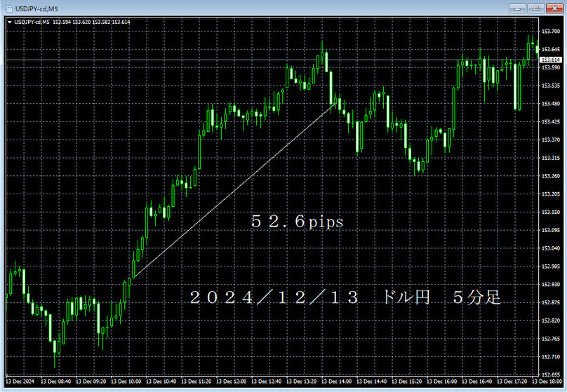Screen dimensions: 567x392
Task: Click the 153.645 price scale label
Action: pos(551,50)
